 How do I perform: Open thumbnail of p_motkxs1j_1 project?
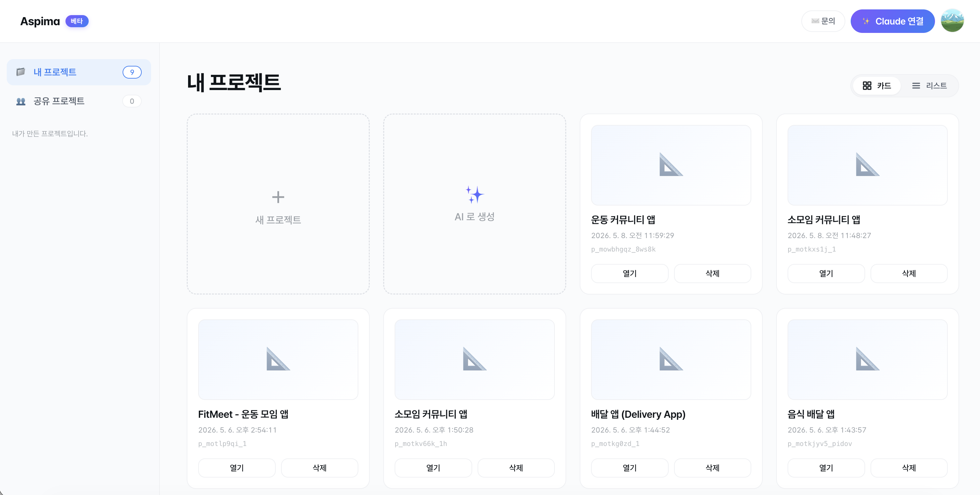pos(867,165)
